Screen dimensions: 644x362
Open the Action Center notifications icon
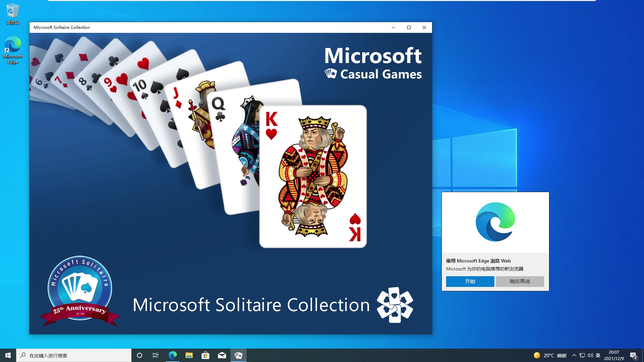(x=634, y=356)
